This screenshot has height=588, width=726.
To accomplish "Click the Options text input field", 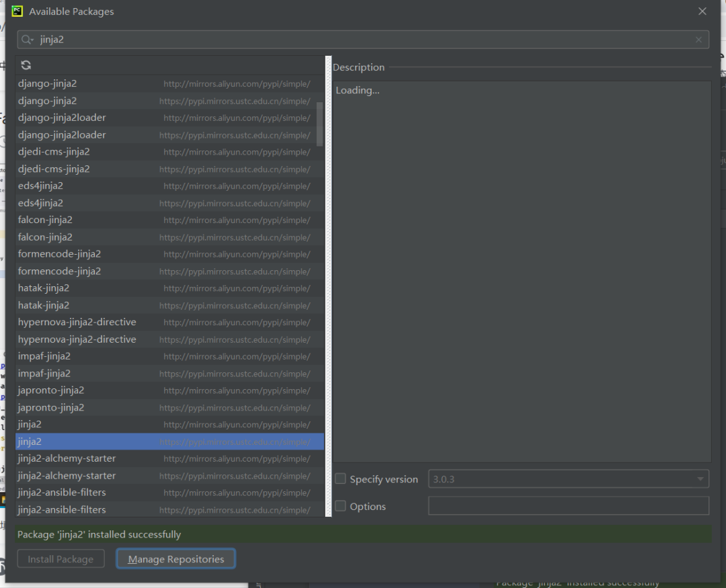I will (x=568, y=505).
